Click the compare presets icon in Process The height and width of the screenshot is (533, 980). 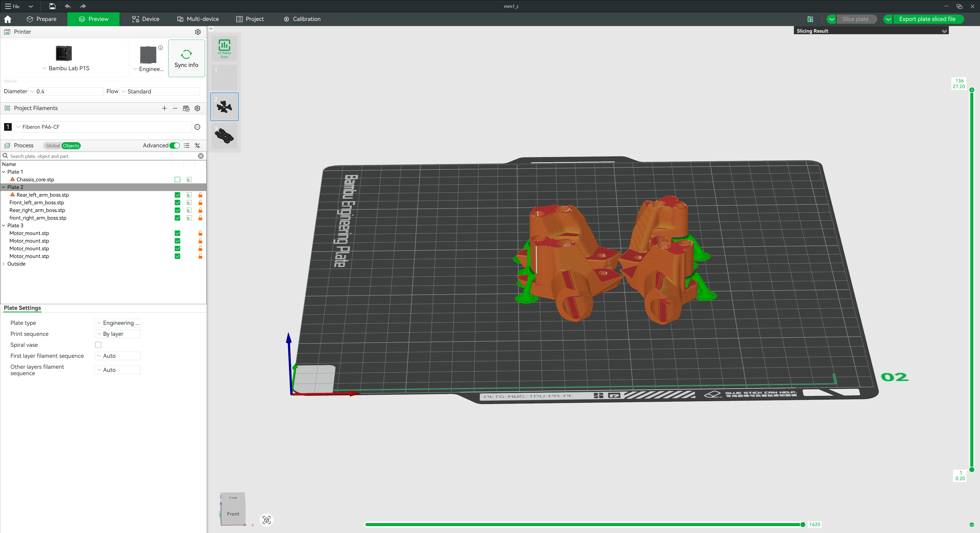click(x=197, y=146)
